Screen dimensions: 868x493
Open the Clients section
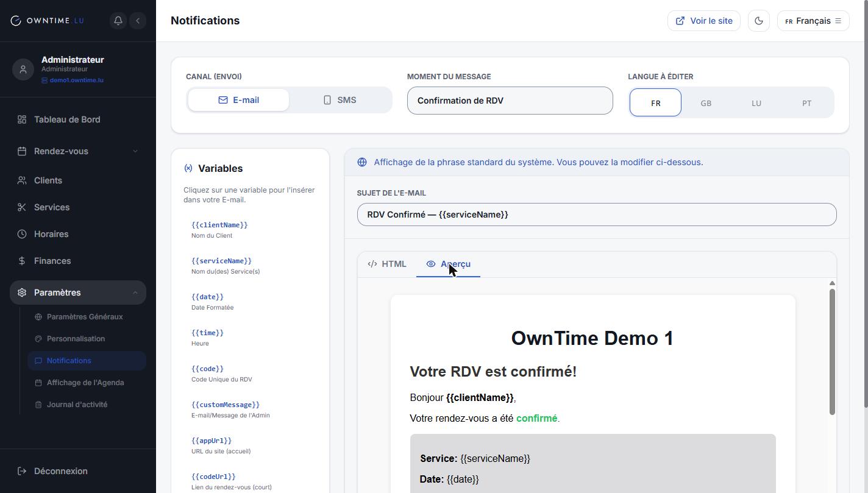78,180
